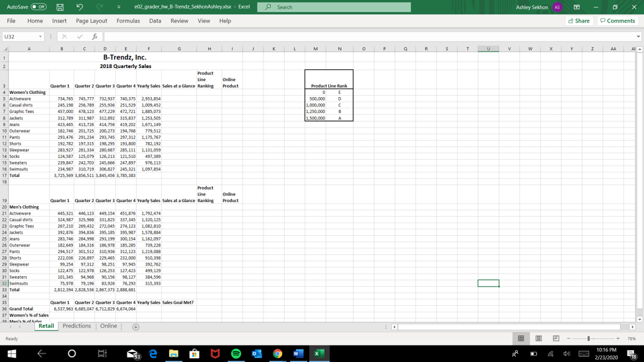Open the Home ribbon tab
The image size is (644, 362).
pos(35,21)
